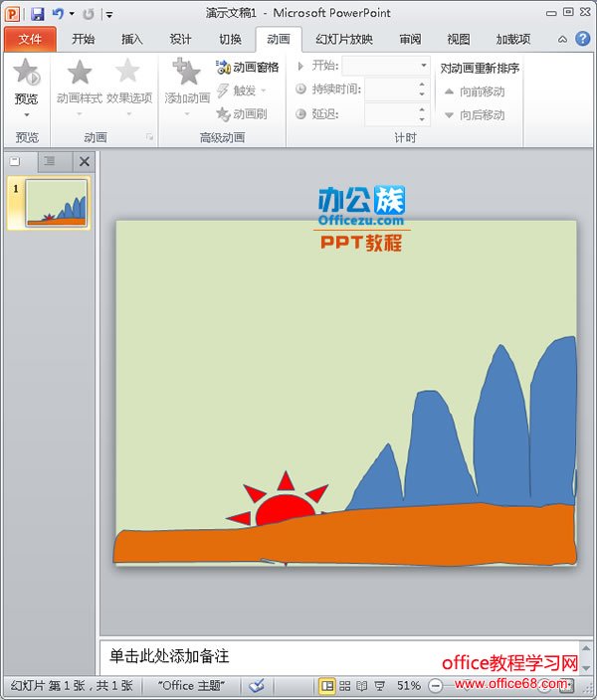Click the 预览 preview star icon
597x700 pixels.
(26, 72)
